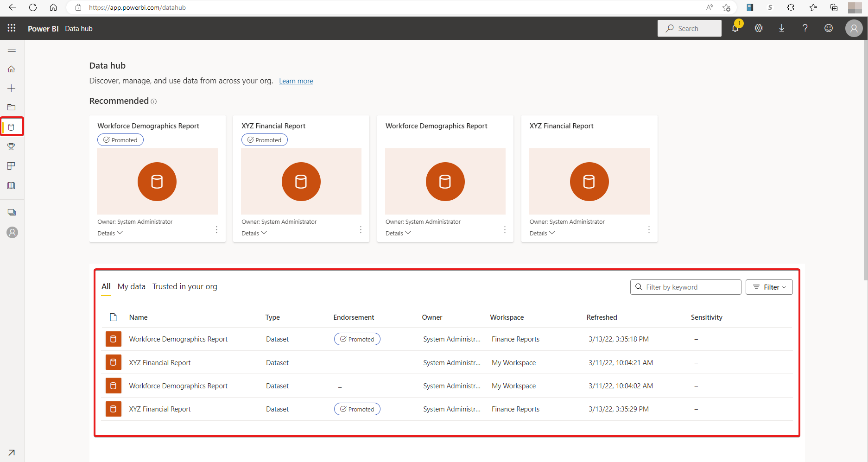Screen dimensions: 868x462
Task: Open Workforce Demographics Report row in Finance Reports
Action: point(447,339)
